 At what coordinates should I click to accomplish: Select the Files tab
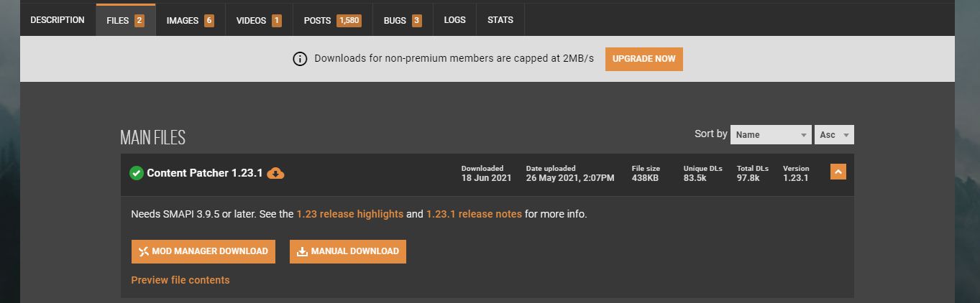click(125, 20)
